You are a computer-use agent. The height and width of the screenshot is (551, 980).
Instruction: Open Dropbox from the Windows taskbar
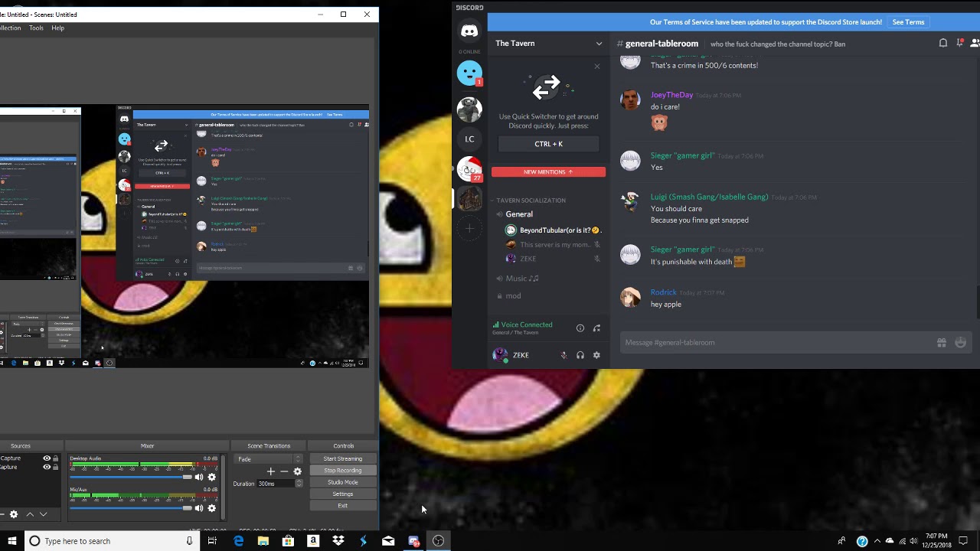(x=338, y=541)
